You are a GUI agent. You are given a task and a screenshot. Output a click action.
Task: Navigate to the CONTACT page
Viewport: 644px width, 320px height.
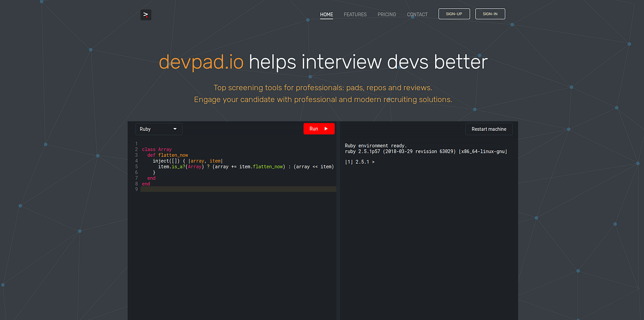pos(417,14)
